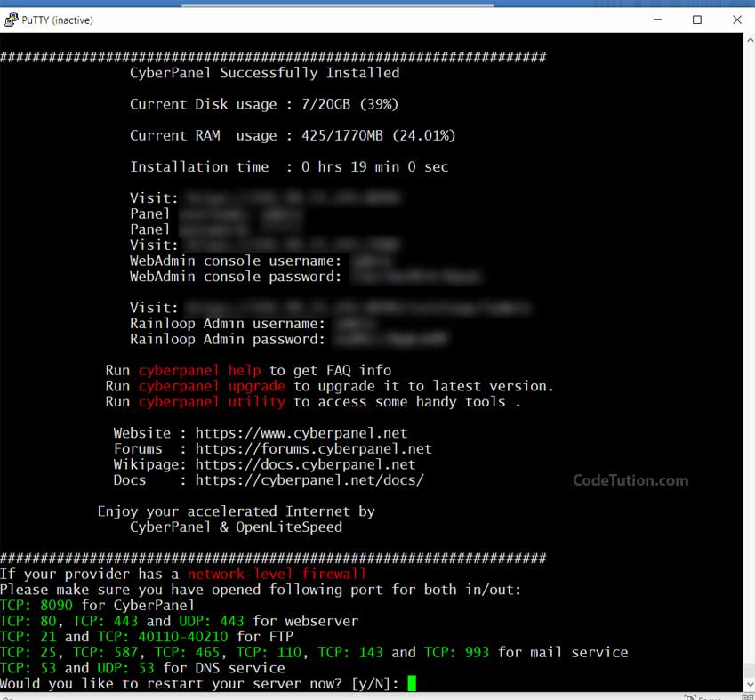
Task: Click 'TCP: 21' FTP port text
Action: coord(28,637)
